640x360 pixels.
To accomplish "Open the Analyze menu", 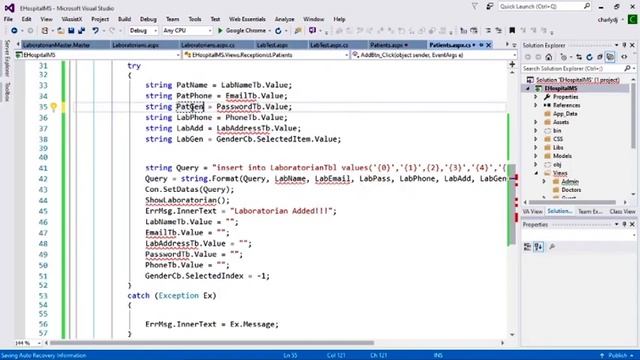I will point(284,19).
